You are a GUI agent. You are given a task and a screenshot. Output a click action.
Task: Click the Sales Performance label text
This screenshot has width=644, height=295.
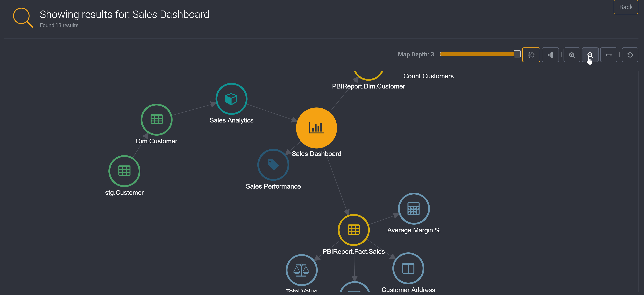[x=273, y=186]
